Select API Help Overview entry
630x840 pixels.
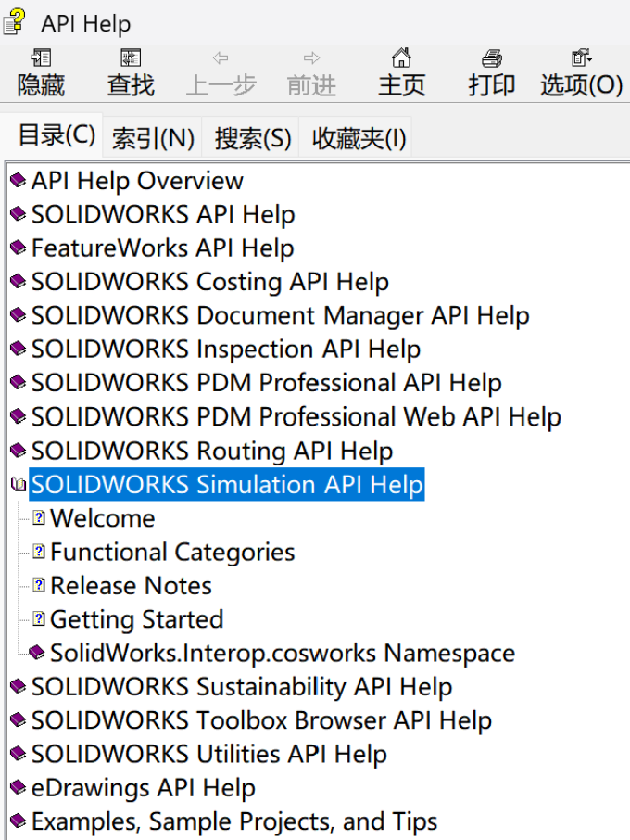(x=137, y=181)
